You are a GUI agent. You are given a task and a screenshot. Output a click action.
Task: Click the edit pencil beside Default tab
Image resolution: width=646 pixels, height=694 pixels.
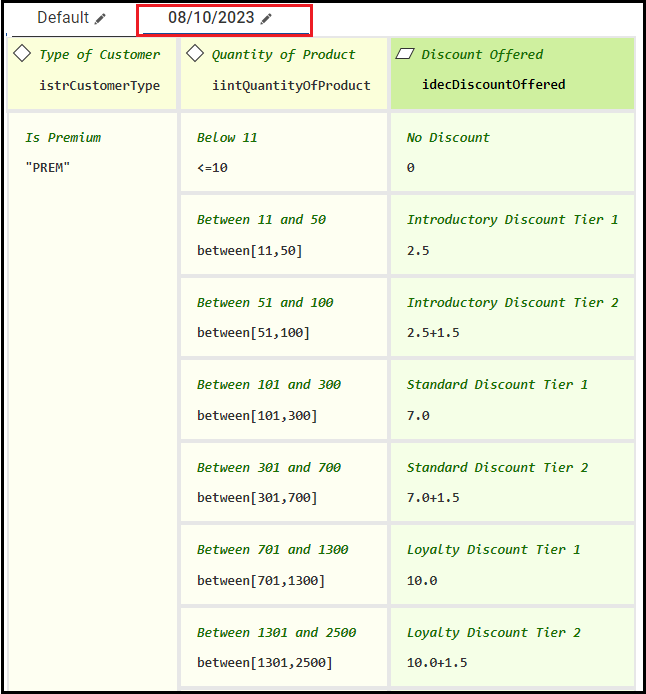[100, 19]
